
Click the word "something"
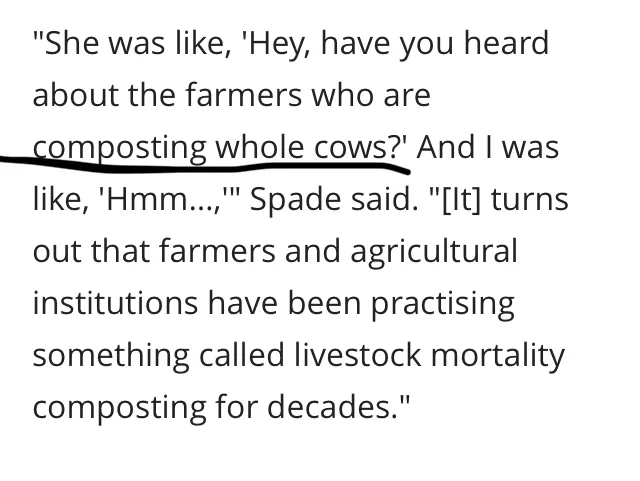[111, 356]
